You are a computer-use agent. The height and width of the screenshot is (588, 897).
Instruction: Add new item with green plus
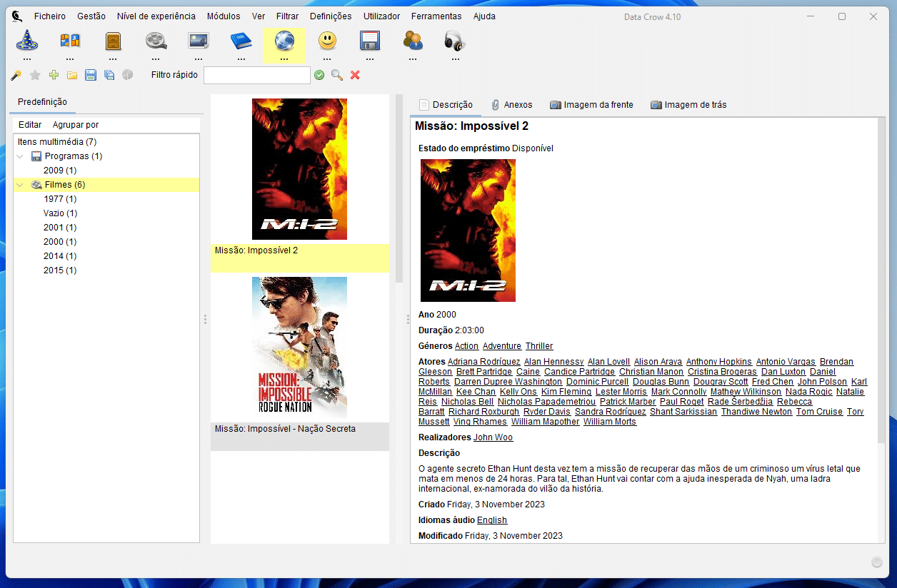pos(54,75)
